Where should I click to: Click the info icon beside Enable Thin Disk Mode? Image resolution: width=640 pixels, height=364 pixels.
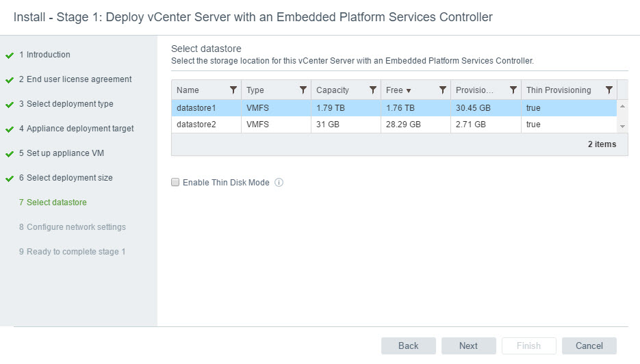(279, 183)
